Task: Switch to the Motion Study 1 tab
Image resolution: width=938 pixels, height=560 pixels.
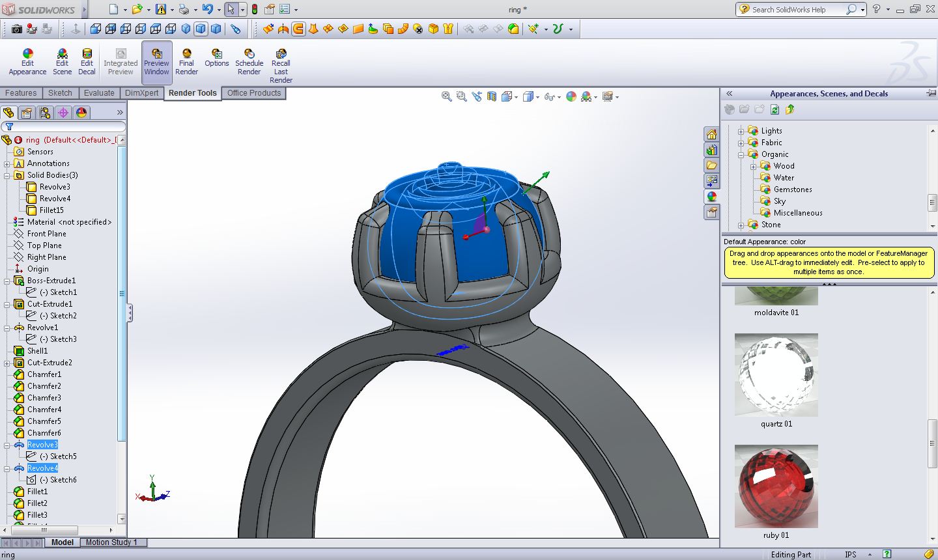Action: click(x=111, y=542)
